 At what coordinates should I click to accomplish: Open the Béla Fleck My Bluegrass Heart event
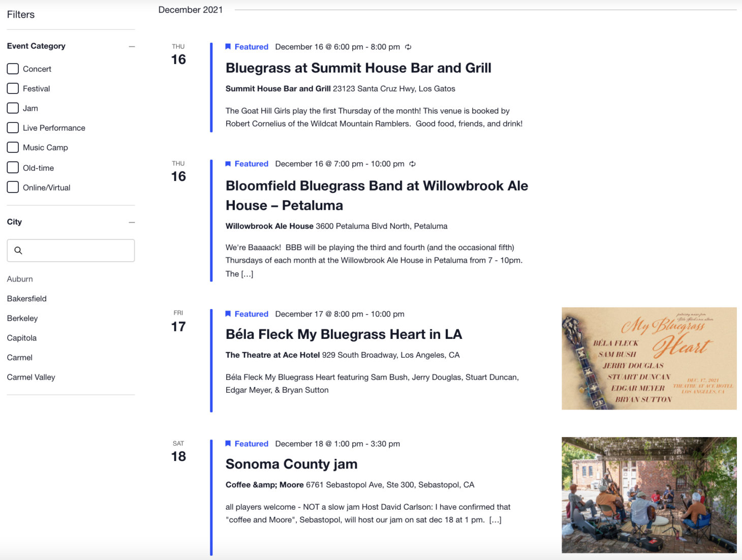(344, 334)
